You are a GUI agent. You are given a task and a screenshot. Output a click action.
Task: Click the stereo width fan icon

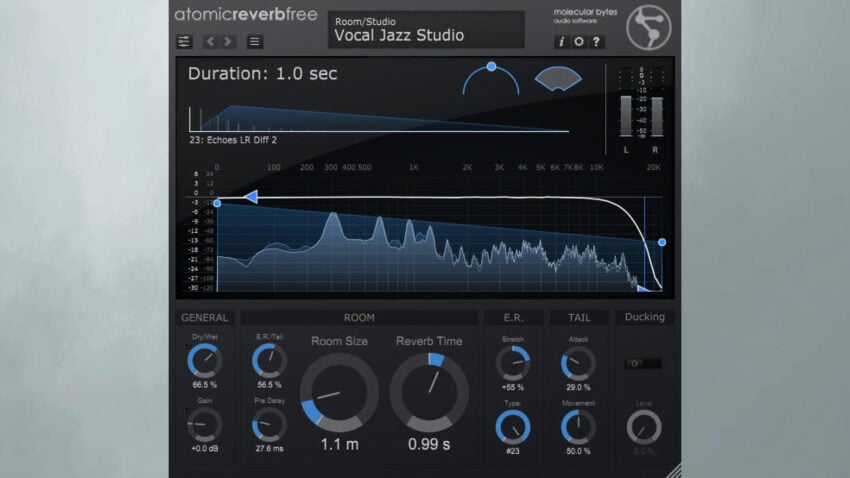coord(558,79)
